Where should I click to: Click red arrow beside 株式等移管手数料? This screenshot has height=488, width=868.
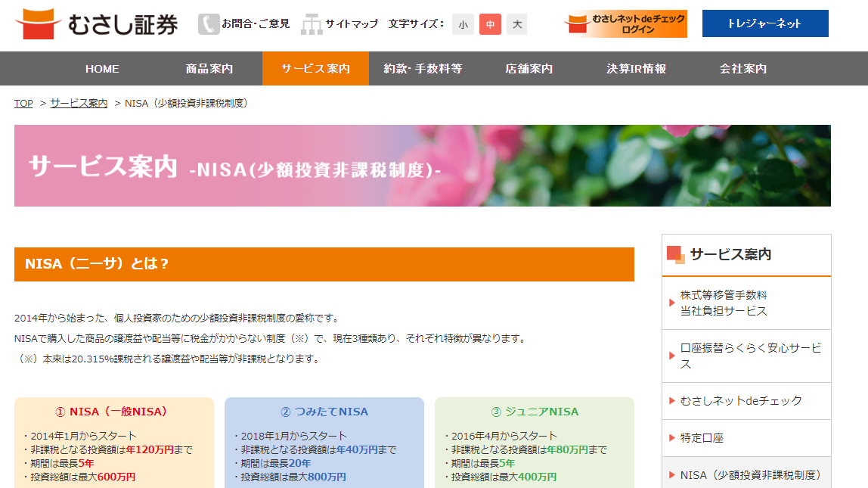pos(672,303)
